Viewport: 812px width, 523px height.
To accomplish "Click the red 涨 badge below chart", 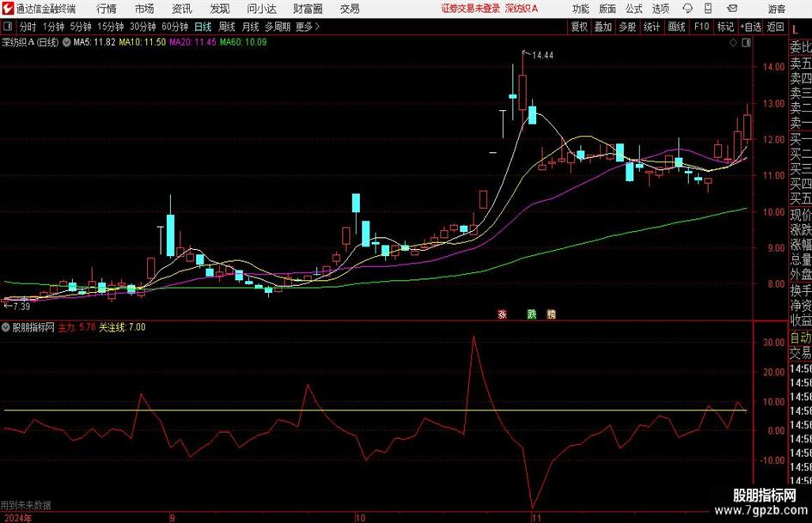I will [x=503, y=313].
